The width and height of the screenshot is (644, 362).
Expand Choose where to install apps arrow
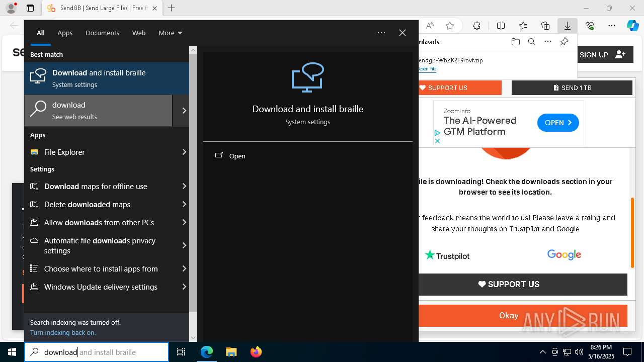(x=184, y=268)
